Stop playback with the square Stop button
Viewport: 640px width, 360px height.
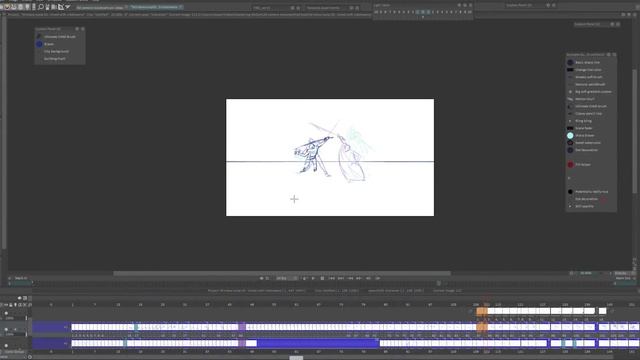pyautogui.click(x=322, y=278)
